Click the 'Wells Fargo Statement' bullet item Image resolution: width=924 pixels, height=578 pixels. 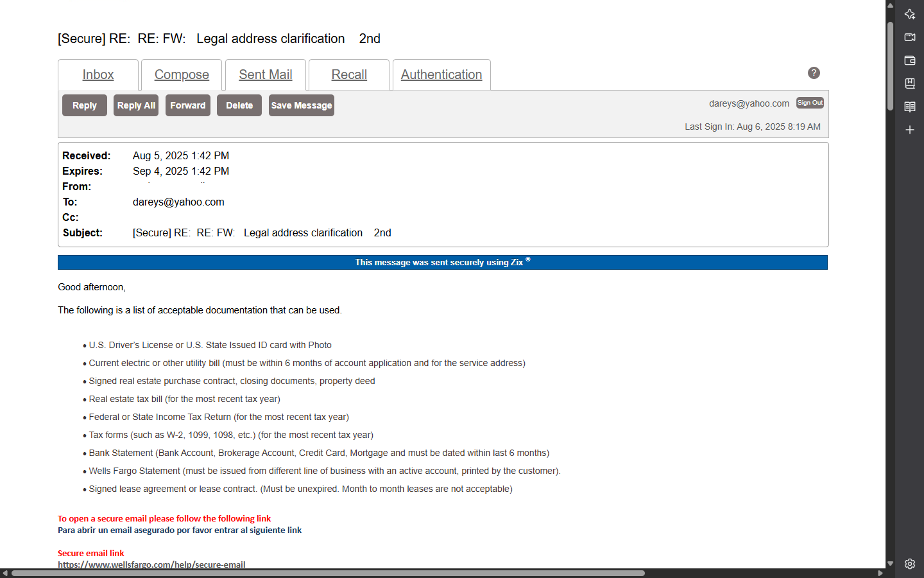[325, 471]
